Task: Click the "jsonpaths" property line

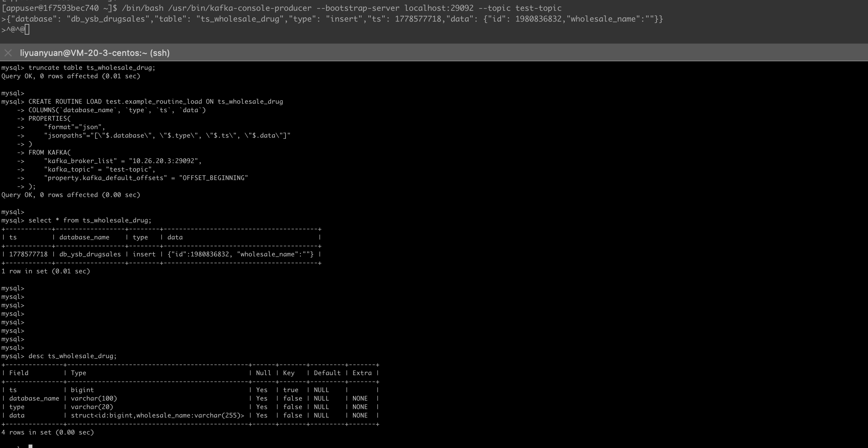Action: [x=167, y=135]
